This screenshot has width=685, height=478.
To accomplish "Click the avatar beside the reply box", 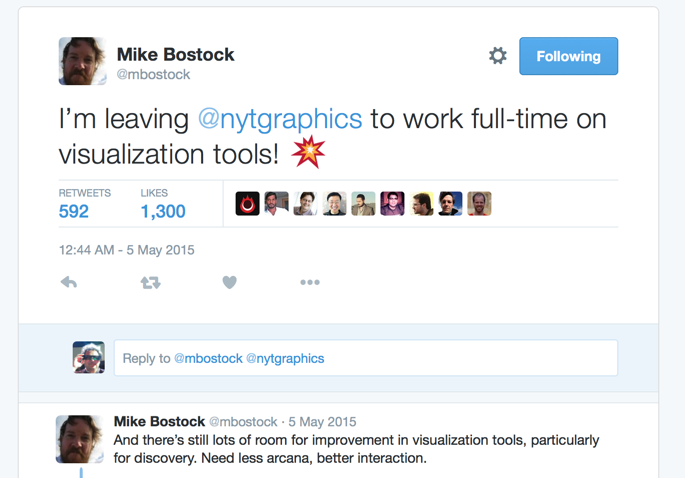I will [89, 358].
